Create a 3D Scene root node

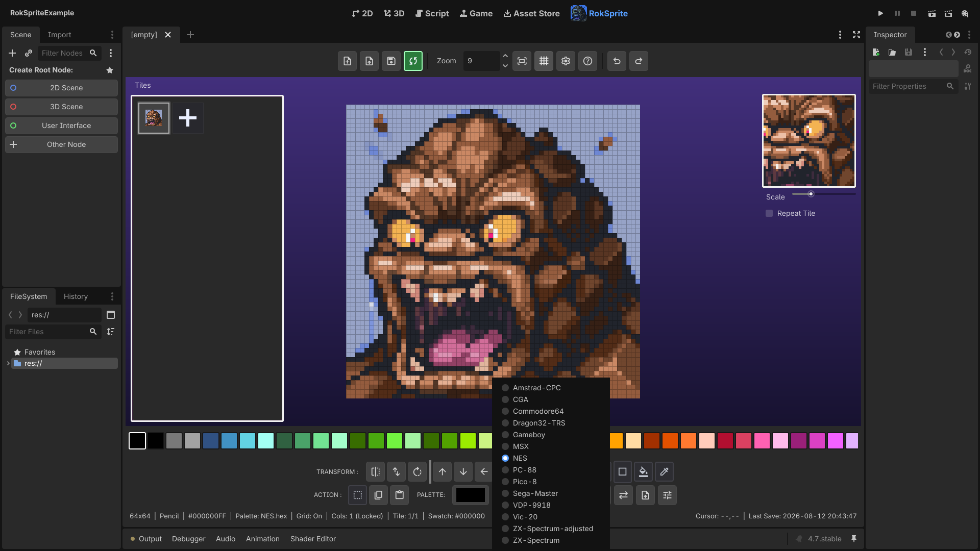point(61,107)
